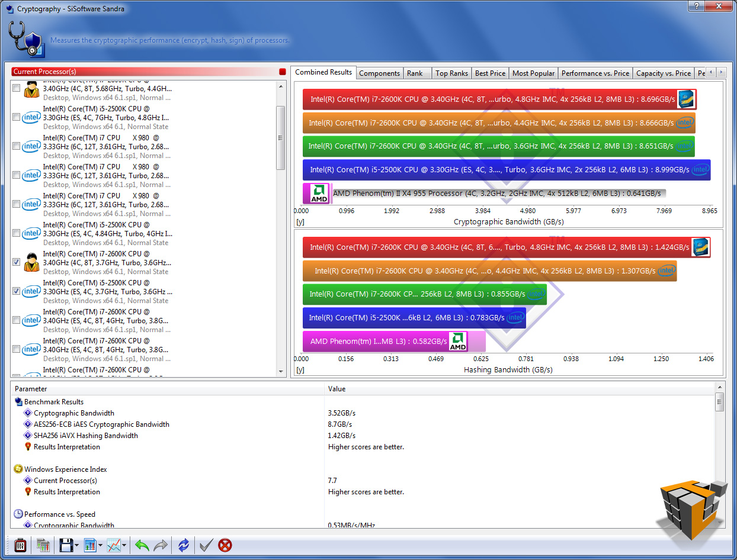Screen dimensions: 737x560
Task: Click the 3.52GB/s cryptographic bandwidth value
Action: tap(342, 413)
